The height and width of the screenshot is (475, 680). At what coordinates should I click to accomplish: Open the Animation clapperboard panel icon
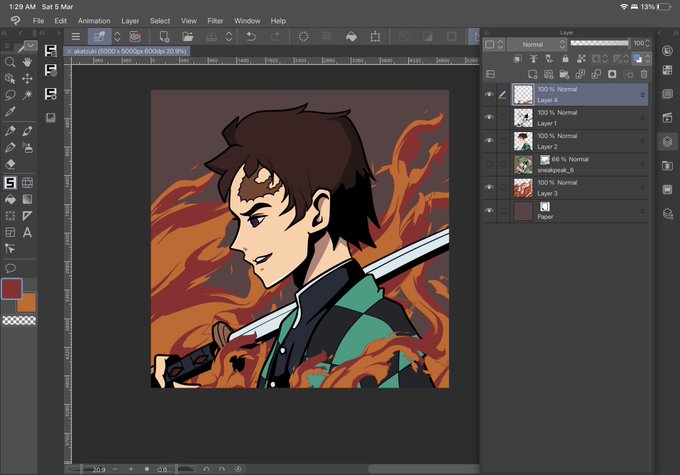[667, 118]
